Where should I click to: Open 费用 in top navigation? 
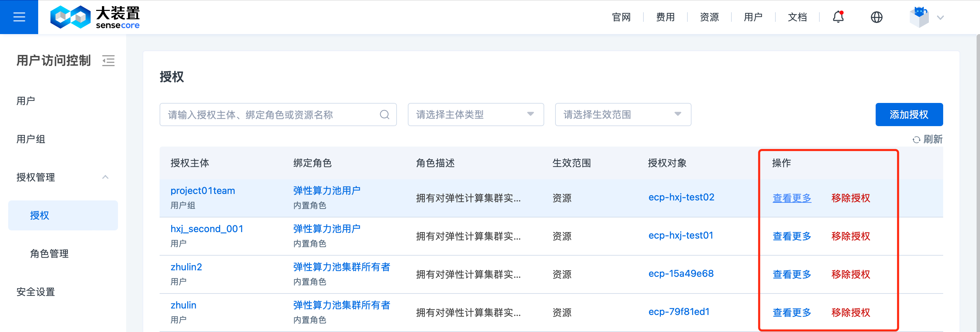pos(665,17)
